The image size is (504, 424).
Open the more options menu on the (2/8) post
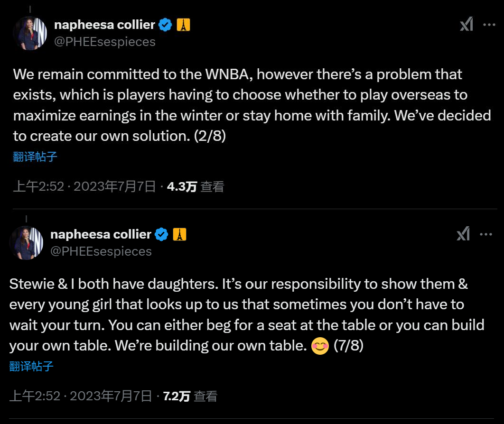coord(489,25)
